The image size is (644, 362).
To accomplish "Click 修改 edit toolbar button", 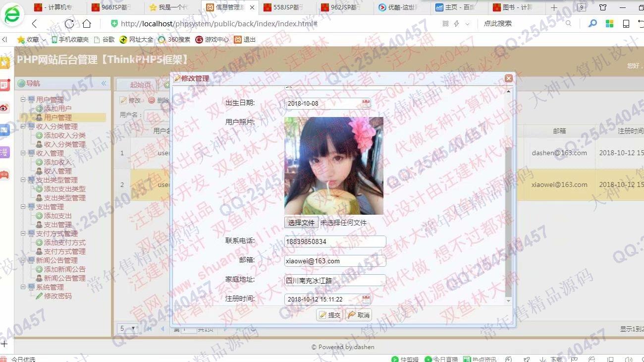I will (x=131, y=100).
